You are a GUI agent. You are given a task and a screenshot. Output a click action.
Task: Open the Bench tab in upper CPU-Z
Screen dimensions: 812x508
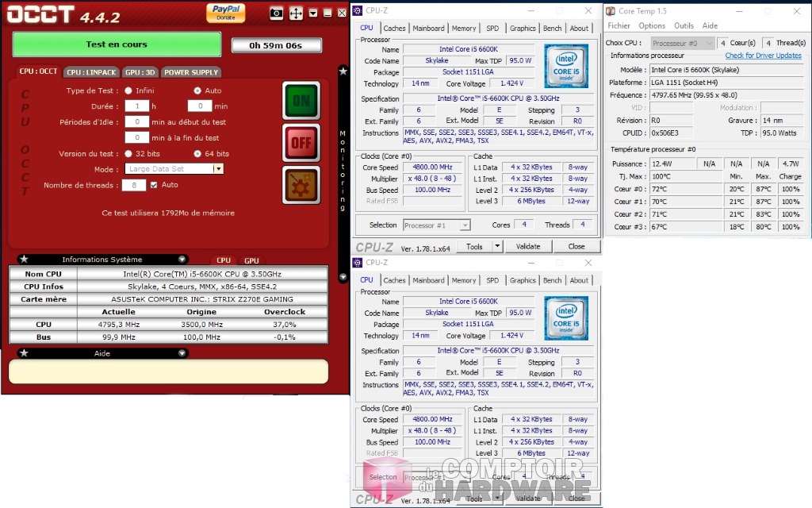552,28
